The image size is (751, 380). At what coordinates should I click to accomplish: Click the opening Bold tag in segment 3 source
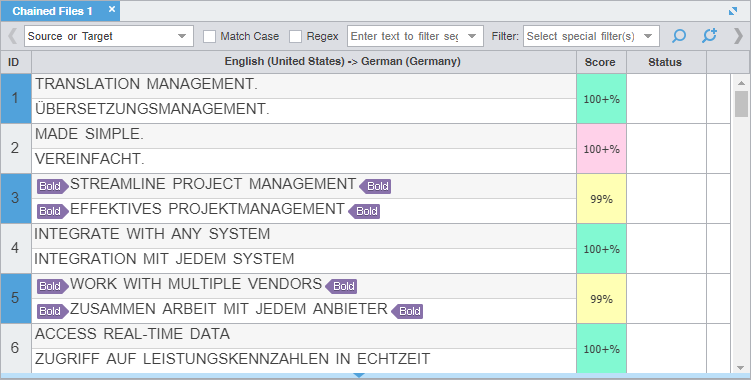pyautogui.click(x=53, y=186)
